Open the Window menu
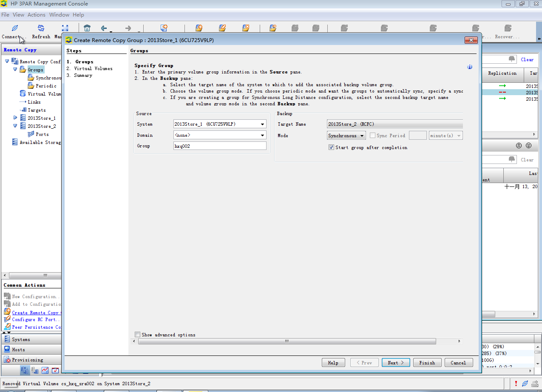 pyautogui.click(x=59, y=15)
